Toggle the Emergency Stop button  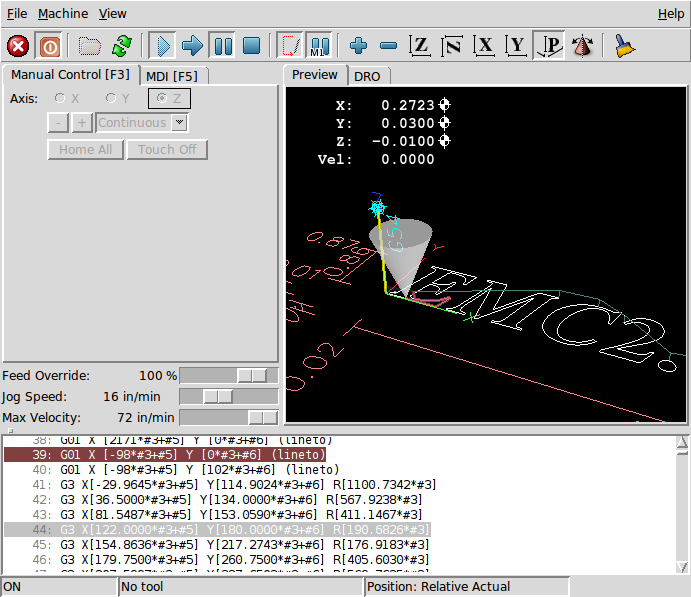click(18, 46)
